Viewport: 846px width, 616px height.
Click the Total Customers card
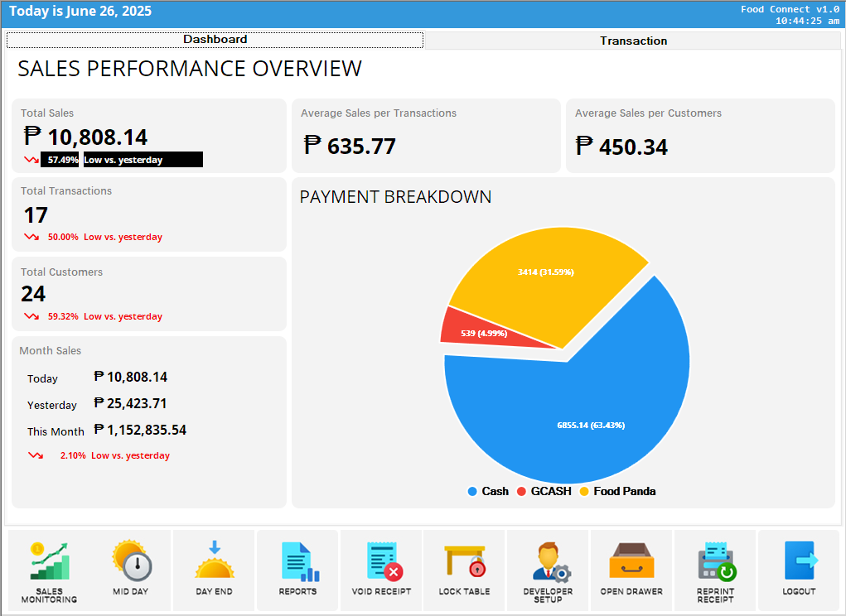[148, 294]
